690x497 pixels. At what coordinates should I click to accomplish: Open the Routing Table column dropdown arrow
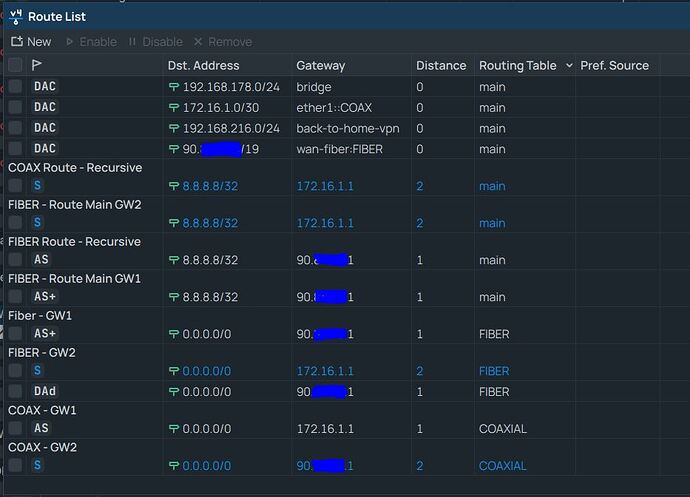[x=569, y=66]
